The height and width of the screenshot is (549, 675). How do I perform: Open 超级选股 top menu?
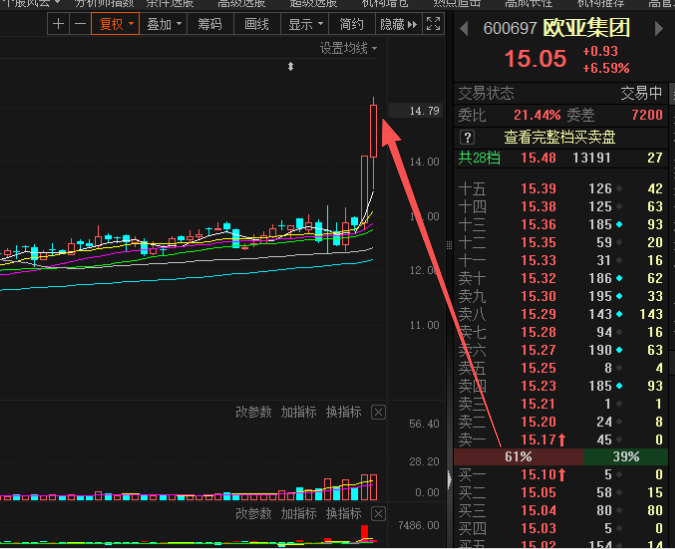click(x=313, y=4)
